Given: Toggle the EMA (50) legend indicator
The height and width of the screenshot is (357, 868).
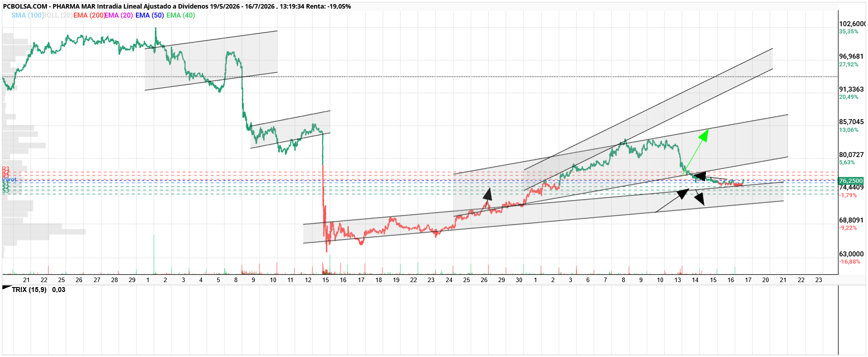Looking at the screenshot, I should (x=149, y=15).
